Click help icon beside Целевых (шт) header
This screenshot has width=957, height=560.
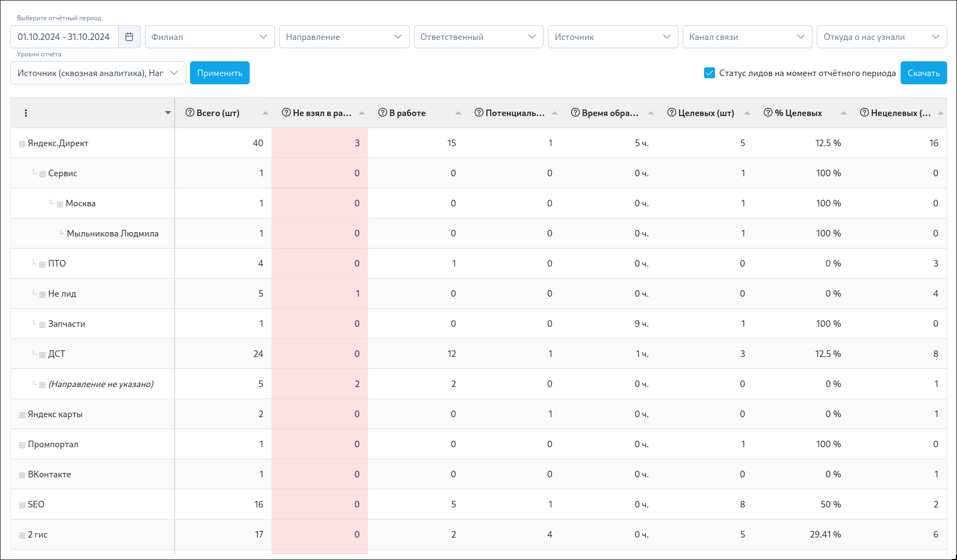click(672, 113)
